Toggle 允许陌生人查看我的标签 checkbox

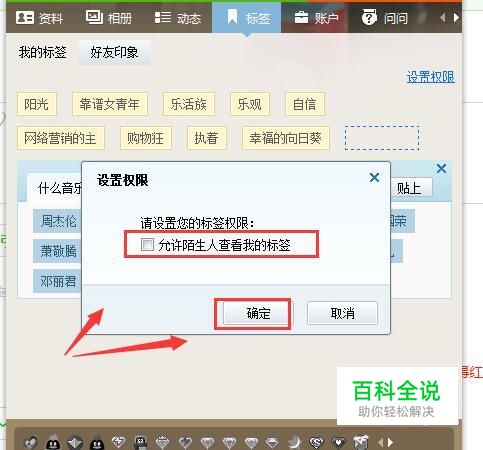[147, 244]
